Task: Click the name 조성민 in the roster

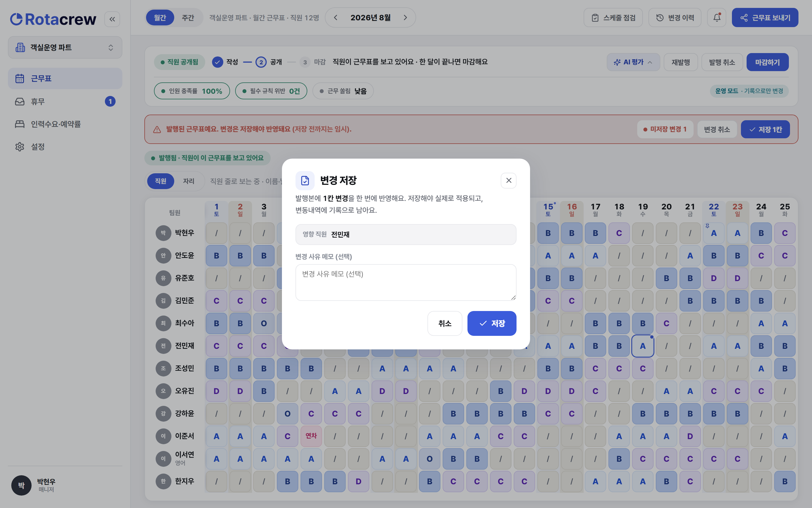Action: 185,368
